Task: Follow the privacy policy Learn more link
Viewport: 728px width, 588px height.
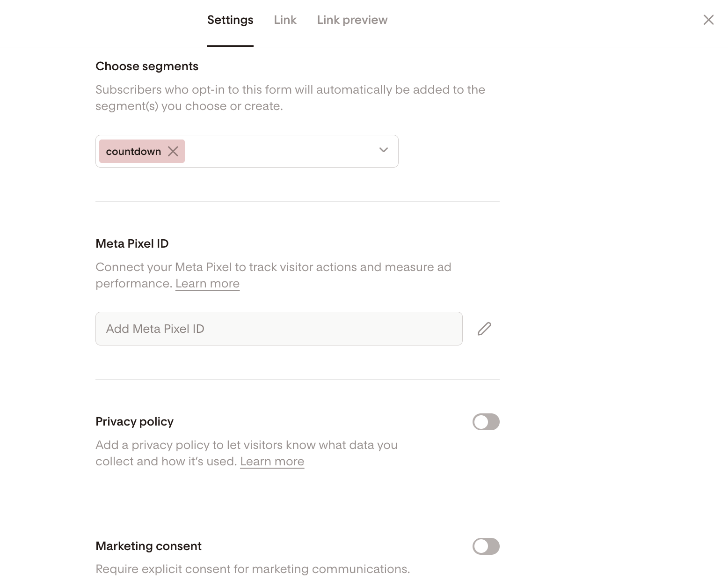Action: (272, 462)
